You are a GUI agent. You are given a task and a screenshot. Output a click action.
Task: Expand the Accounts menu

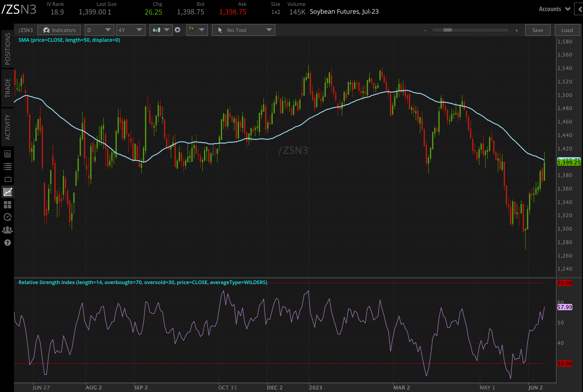click(x=555, y=9)
